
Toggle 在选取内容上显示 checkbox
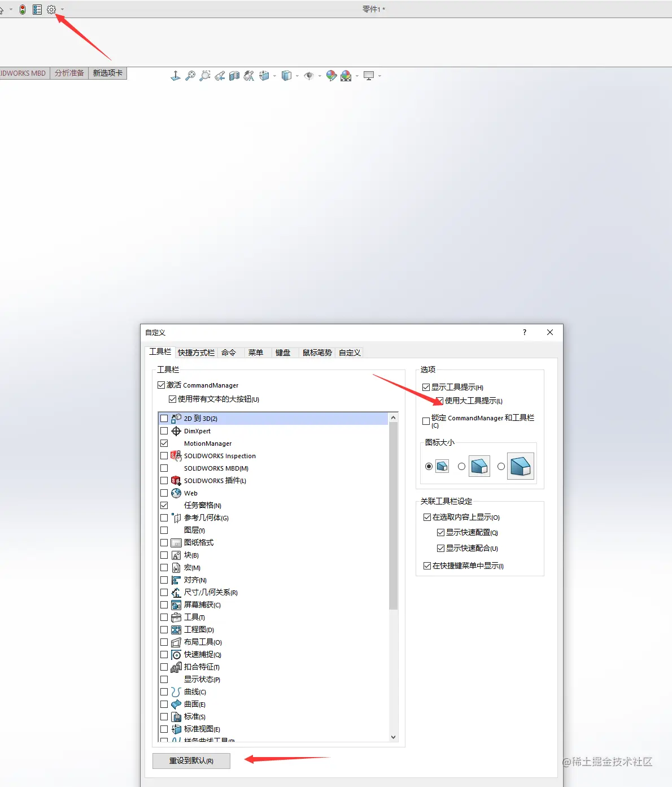[x=427, y=518]
